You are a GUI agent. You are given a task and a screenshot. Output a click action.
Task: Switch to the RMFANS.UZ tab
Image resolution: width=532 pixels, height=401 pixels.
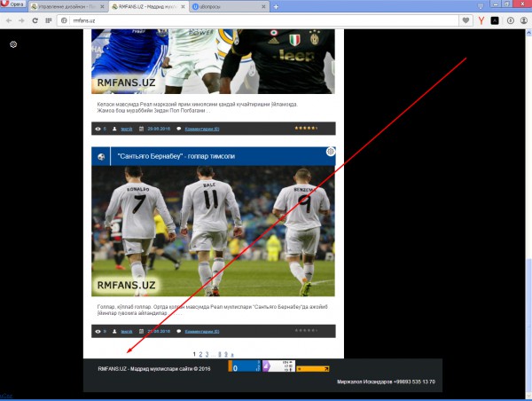149,7
